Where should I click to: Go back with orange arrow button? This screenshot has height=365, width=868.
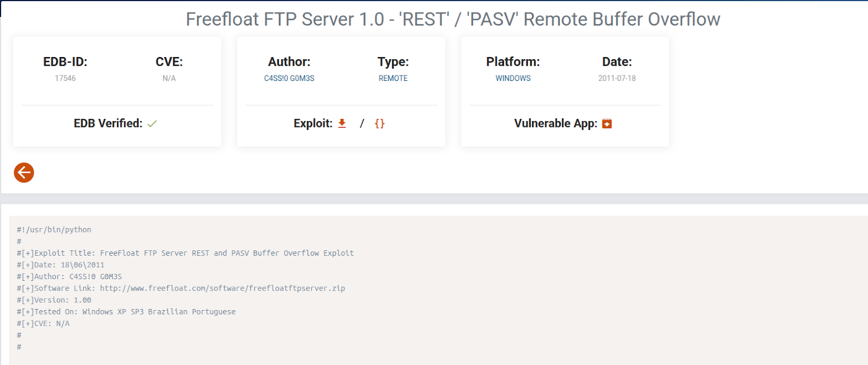(24, 173)
